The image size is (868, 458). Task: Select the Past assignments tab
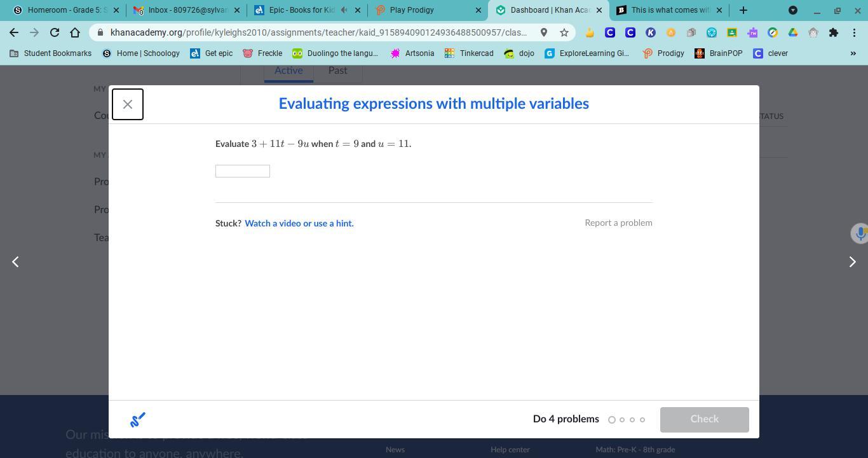pyautogui.click(x=338, y=71)
